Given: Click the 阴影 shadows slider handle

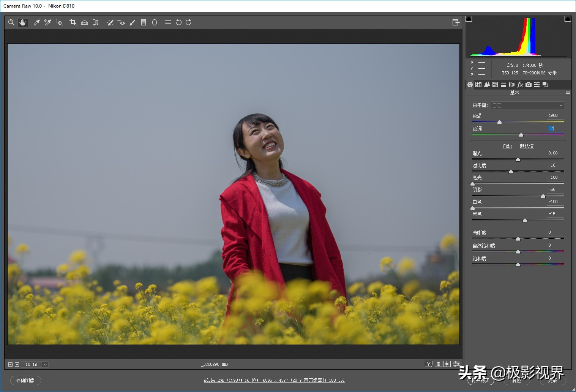Looking at the screenshot, I should click(543, 196).
